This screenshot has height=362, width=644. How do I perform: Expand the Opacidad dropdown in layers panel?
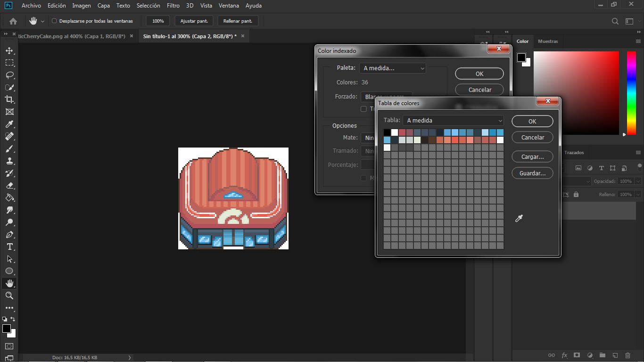[638, 181]
